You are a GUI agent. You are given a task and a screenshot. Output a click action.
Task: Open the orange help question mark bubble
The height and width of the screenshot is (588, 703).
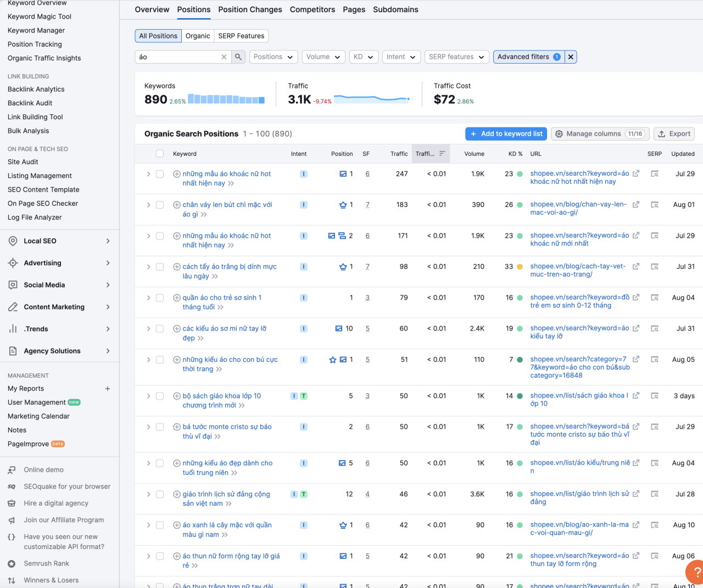click(x=696, y=572)
